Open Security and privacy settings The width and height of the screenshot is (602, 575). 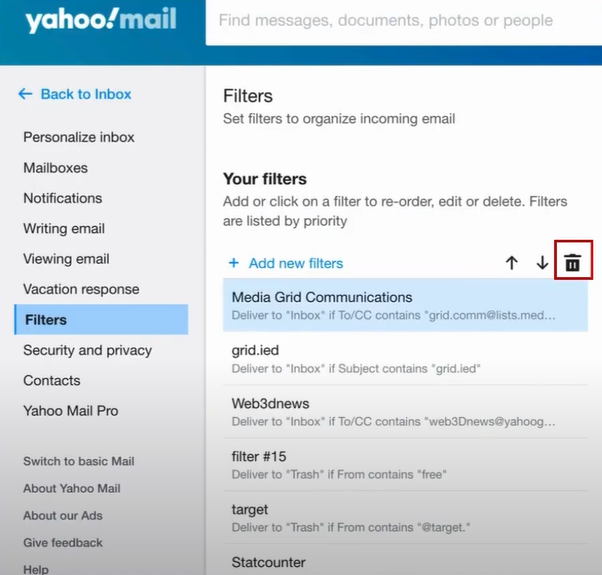[87, 350]
